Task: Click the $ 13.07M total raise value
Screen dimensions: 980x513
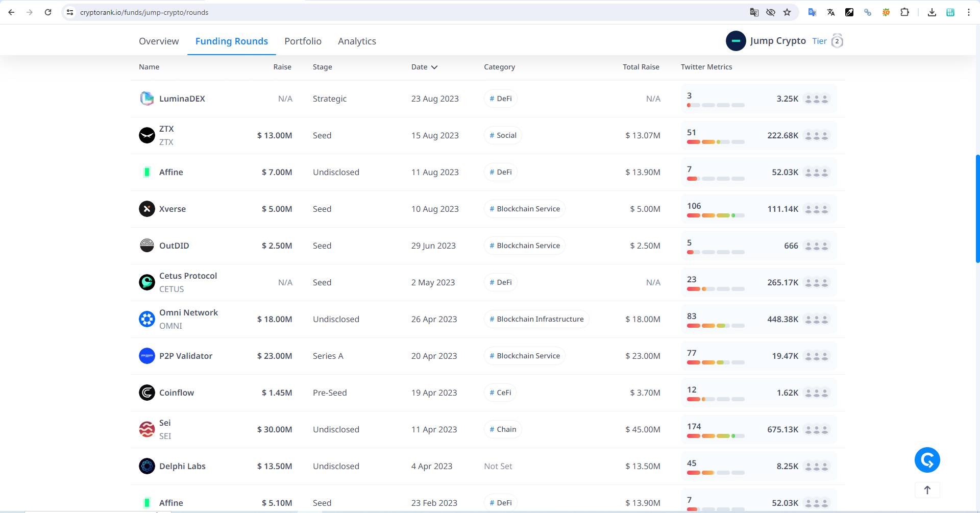Action: [x=643, y=135]
